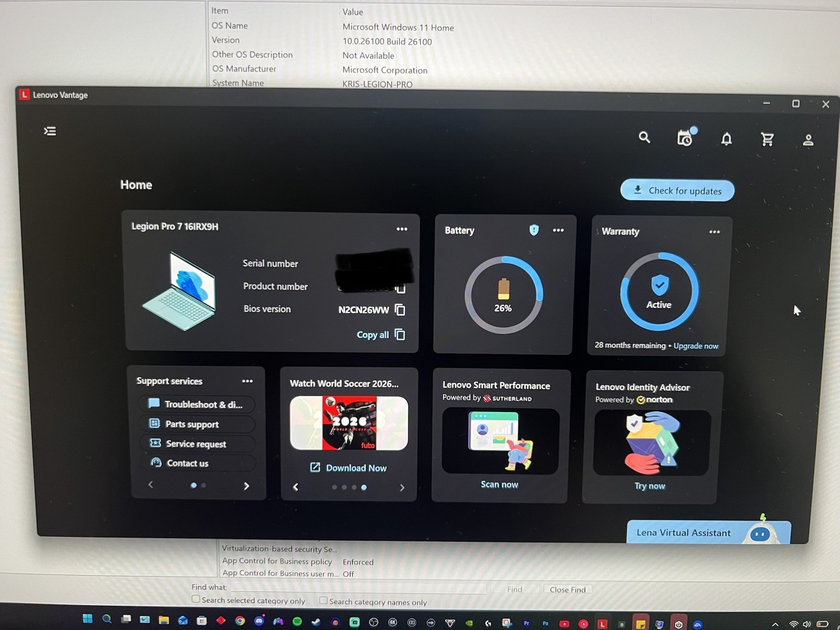Open Outlook mail from taskbar
Image resolution: width=840 pixels, height=630 pixels.
click(183, 621)
